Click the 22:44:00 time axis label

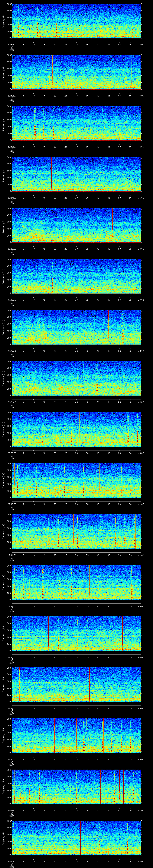pos(12,708)
